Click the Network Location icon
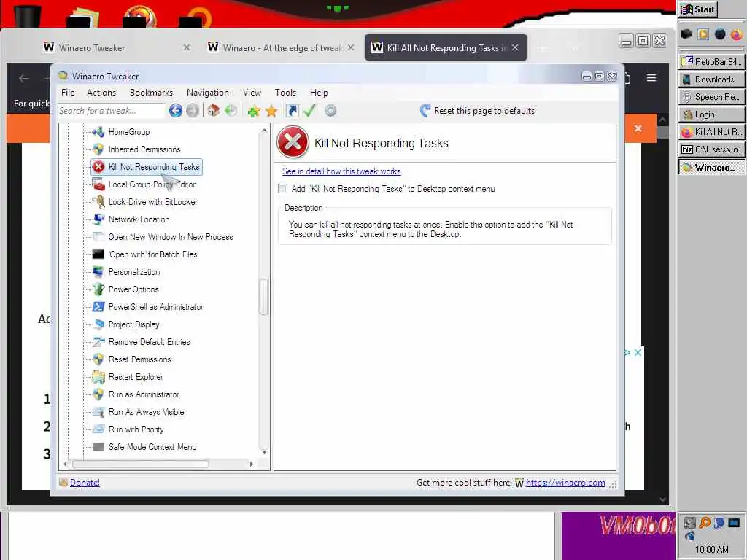This screenshot has height=560, width=747. tap(98, 219)
